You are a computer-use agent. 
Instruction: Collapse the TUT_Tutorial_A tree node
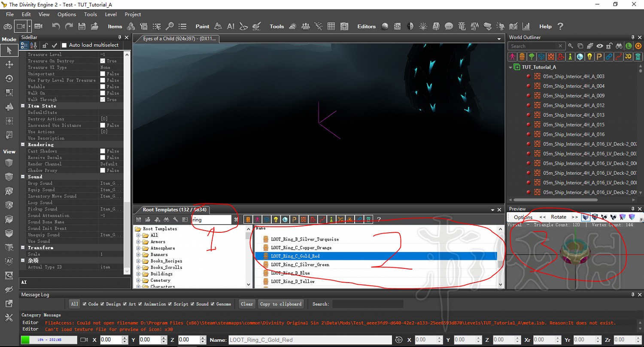tap(510, 67)
